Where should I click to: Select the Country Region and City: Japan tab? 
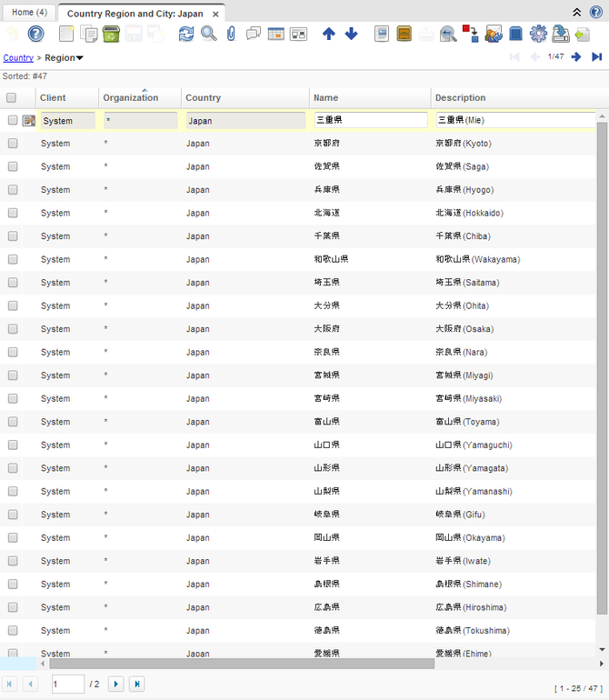coord(135,14)
